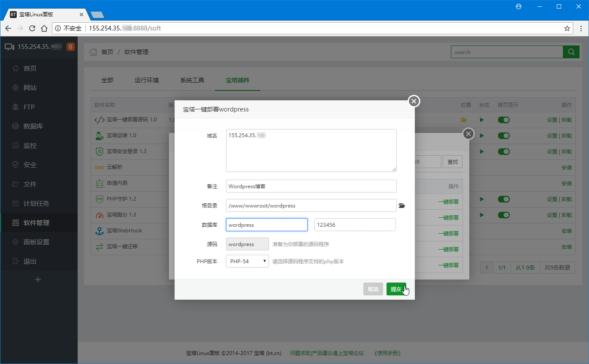Click 安装 for 宝塔一键迁移
The image size is (589, 364).
pyautogui.click(x=567, y=247)
